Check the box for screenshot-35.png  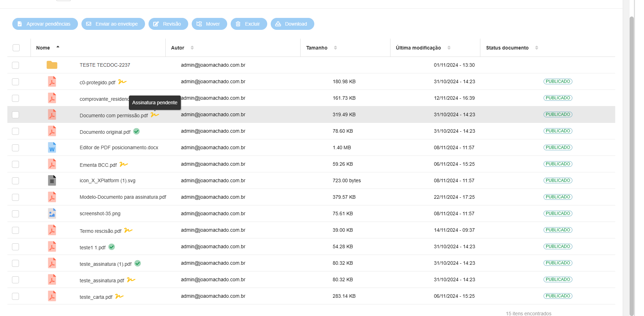coord(15,214)
